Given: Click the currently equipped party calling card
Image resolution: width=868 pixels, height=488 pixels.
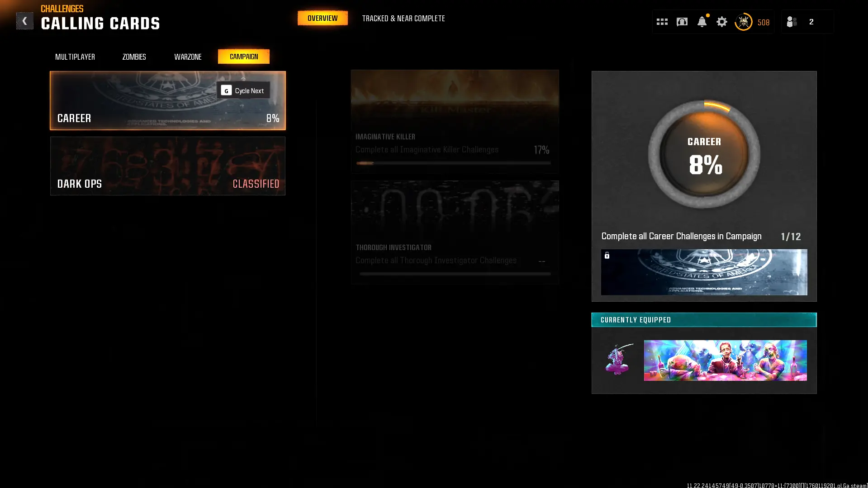Looking at the screenshot, I should pyautogui.click(x=725, y=360).
